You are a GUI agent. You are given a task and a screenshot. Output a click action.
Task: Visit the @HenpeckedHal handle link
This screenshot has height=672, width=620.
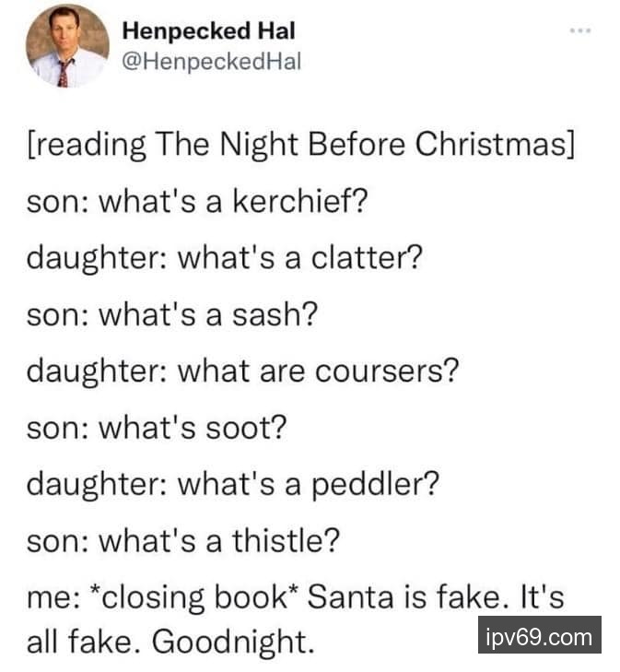(212, 61)
